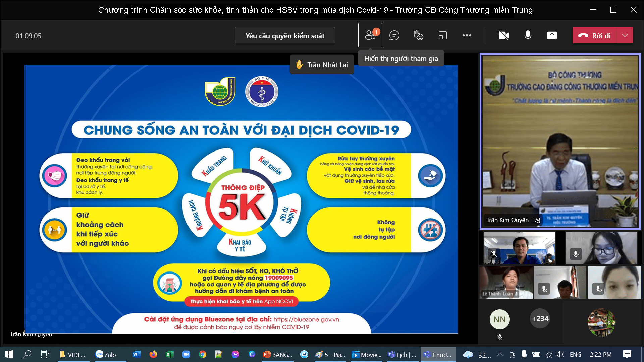
Task: Show participants panel icon
Action: coord(370,35)
